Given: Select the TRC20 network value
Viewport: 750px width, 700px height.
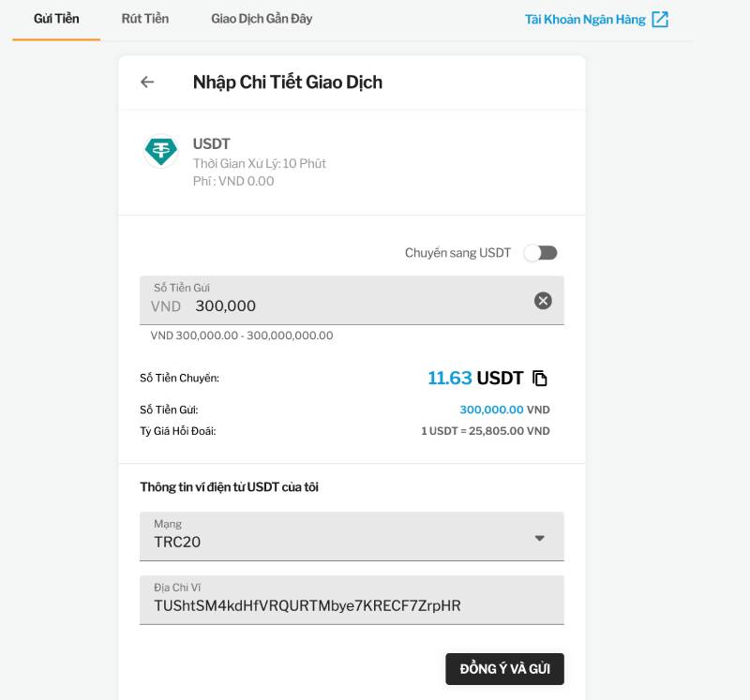Looking at the screenshot, I should pyautogui.click(x=178, y=542).
